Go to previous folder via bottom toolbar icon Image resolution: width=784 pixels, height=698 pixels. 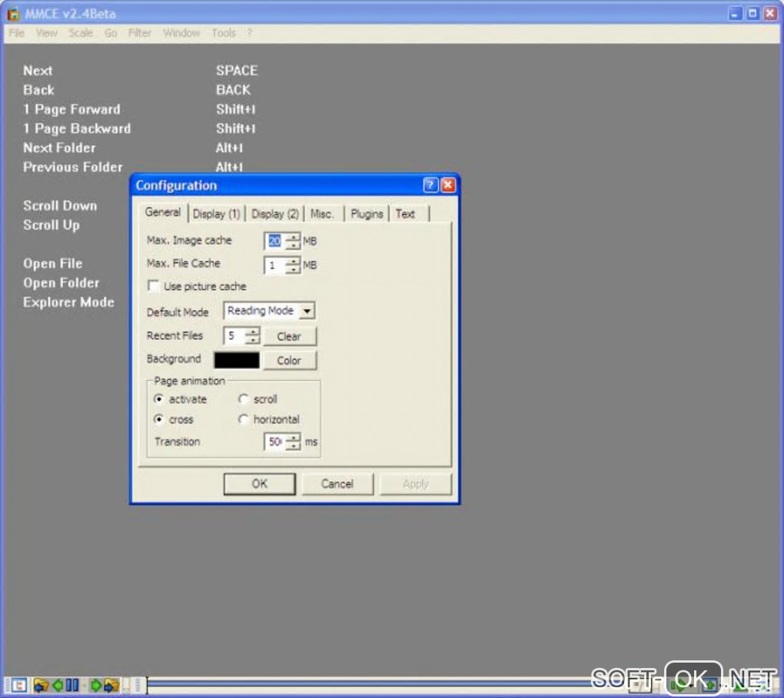(41, 684)
